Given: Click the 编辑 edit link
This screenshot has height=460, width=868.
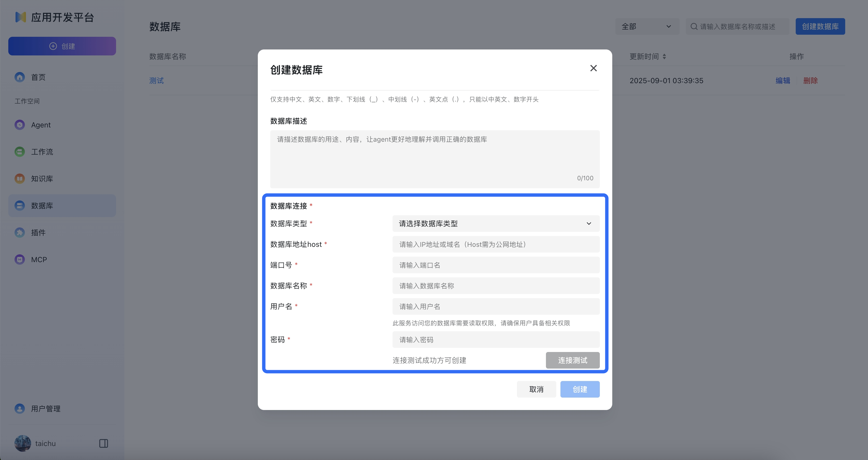Looking at the screenshot, I should pyautogui.click(x=782, y=81).
